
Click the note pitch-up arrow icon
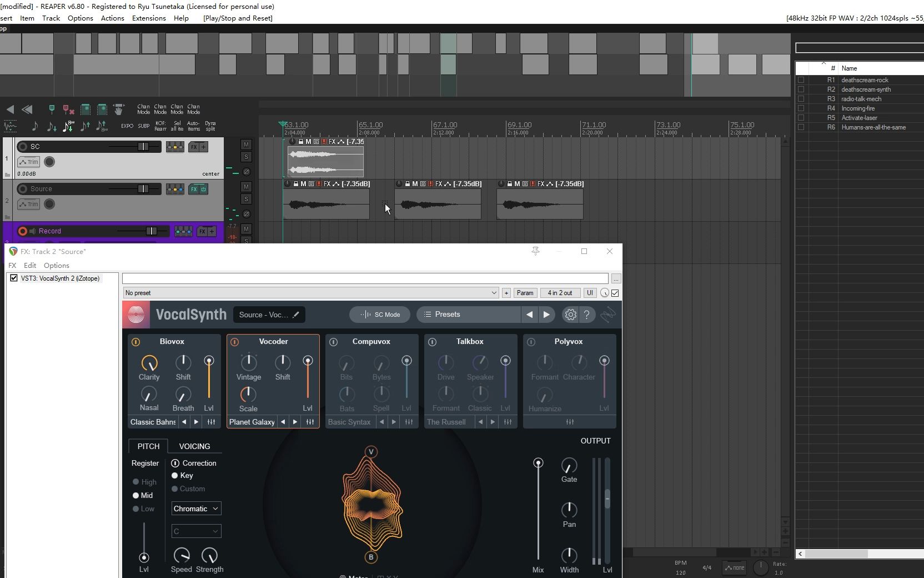click(x=85, y=126)
